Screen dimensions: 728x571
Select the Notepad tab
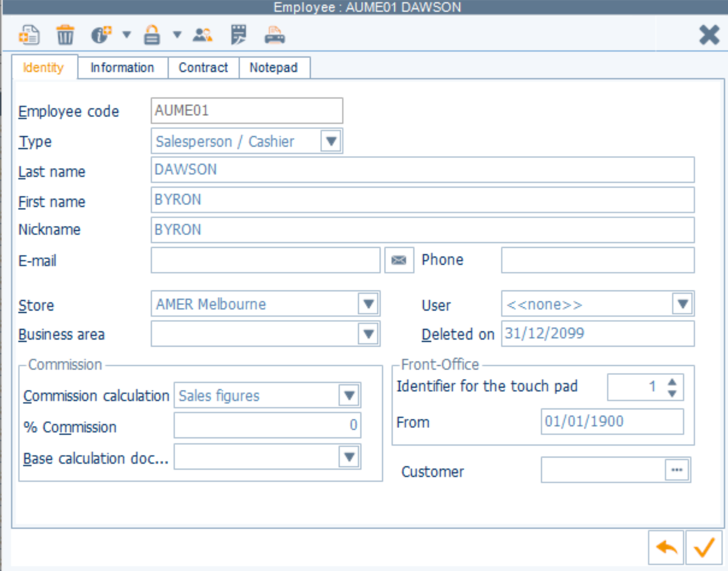[273, 67]
